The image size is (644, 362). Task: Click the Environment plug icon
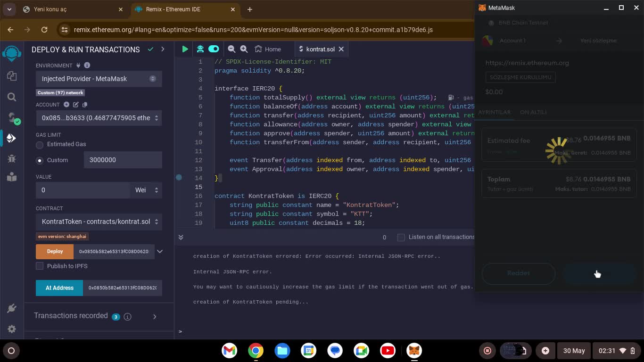pos(78,65)
